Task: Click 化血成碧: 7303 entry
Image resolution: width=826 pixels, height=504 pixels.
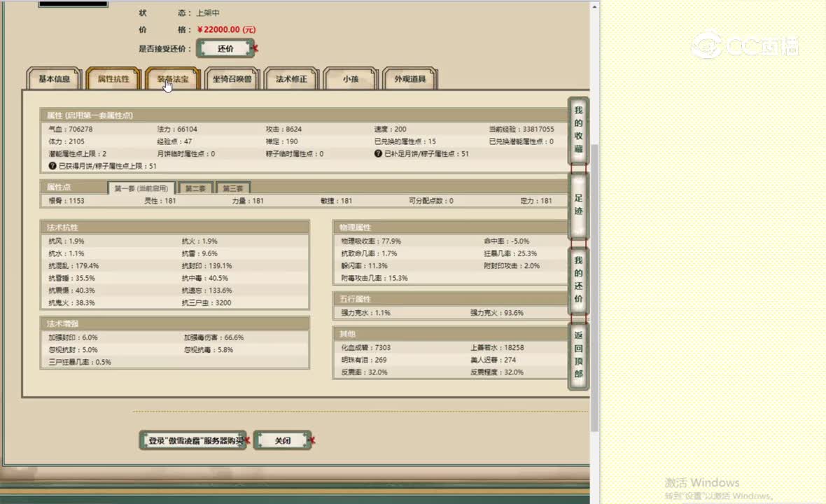Action: pos(366,348)
